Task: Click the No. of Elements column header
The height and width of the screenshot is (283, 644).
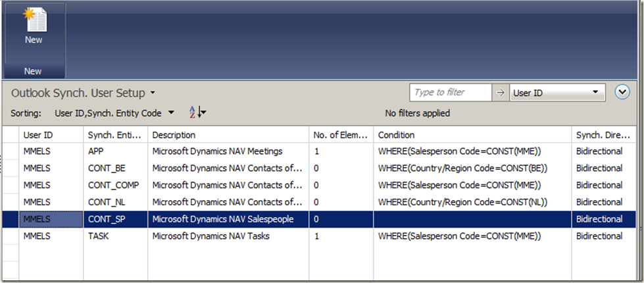Action: point(340,134)
